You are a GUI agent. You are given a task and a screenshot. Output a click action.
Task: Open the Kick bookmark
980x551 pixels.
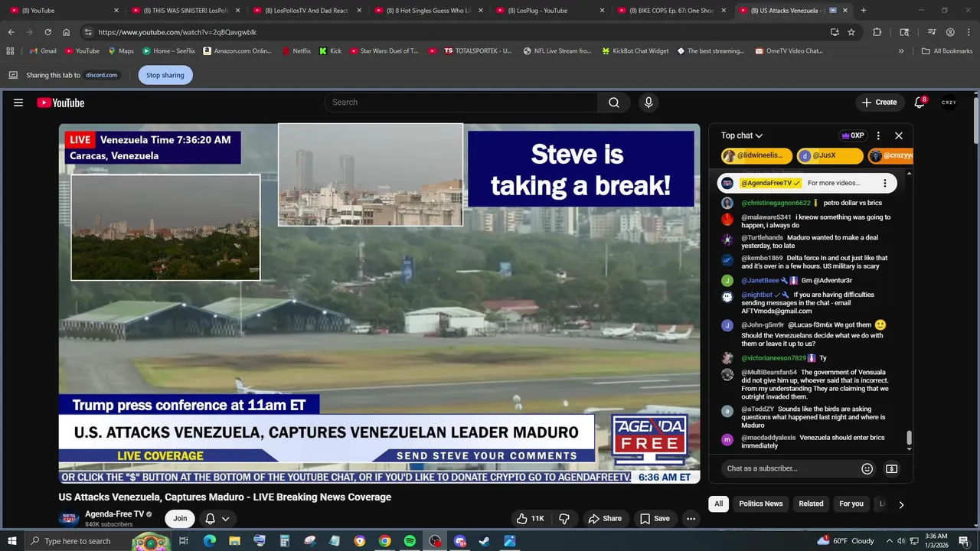pos(330,51)
